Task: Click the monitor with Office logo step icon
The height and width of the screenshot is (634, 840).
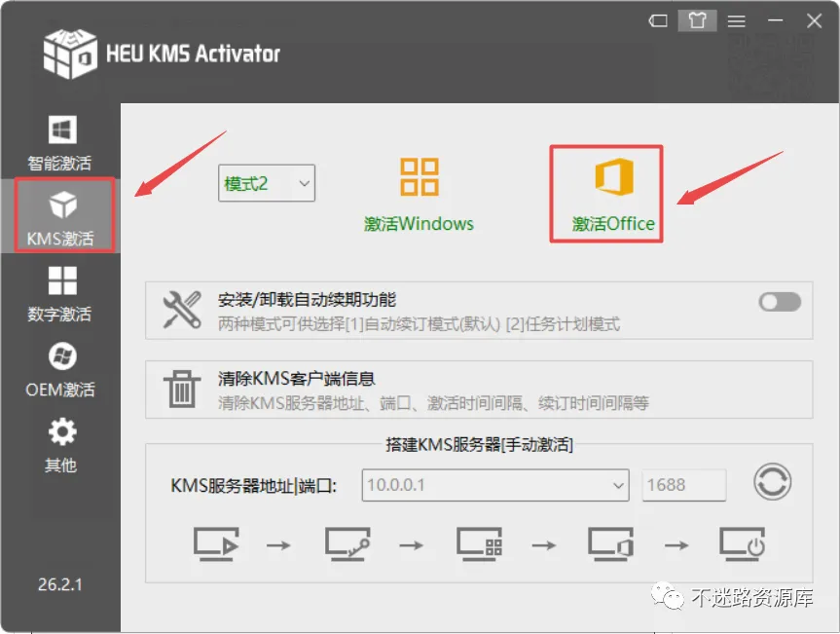Action: [610, 544]
